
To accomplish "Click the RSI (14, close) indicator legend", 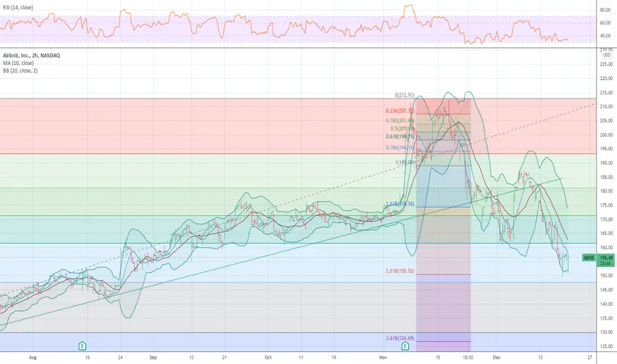I will point(18,7).
